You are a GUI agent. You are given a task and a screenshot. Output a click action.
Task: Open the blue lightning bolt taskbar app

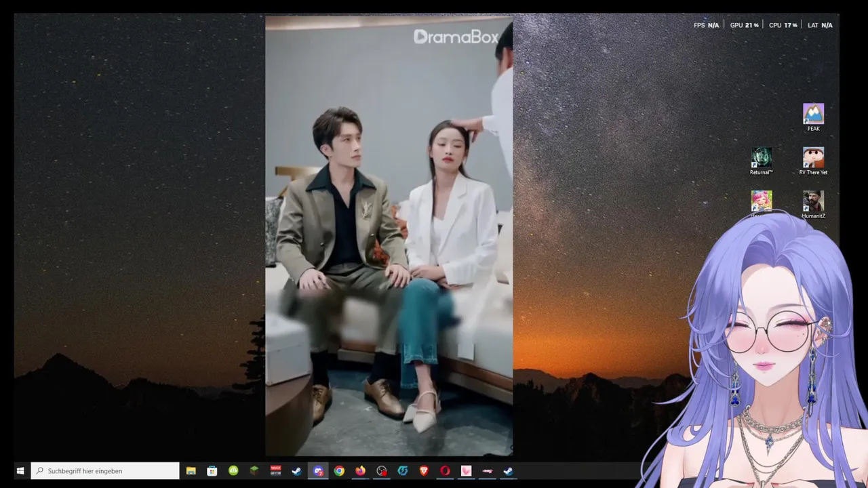click(403, 471)
